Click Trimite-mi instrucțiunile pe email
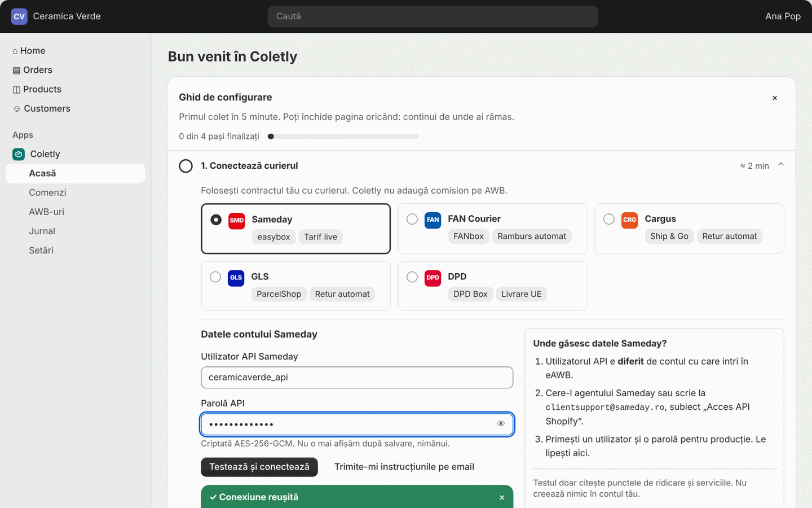The width and height of the screenshot is (812, 508). (404, 467)
